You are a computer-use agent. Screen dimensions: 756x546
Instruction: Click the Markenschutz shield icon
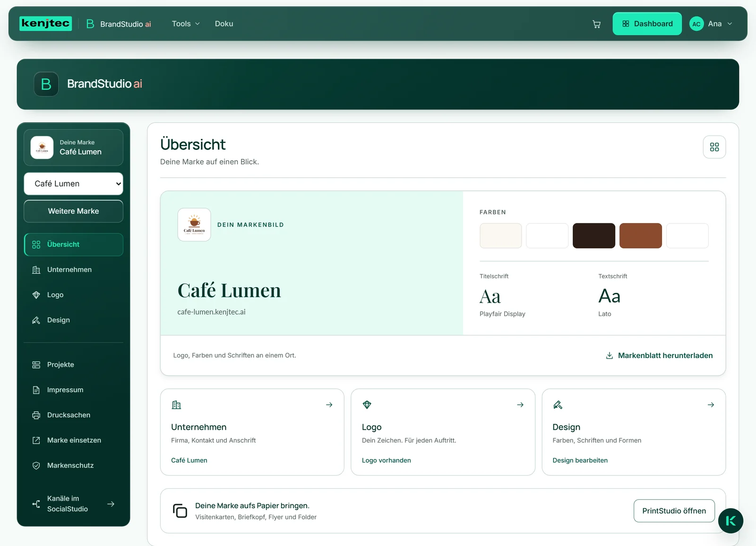(36, 466)
